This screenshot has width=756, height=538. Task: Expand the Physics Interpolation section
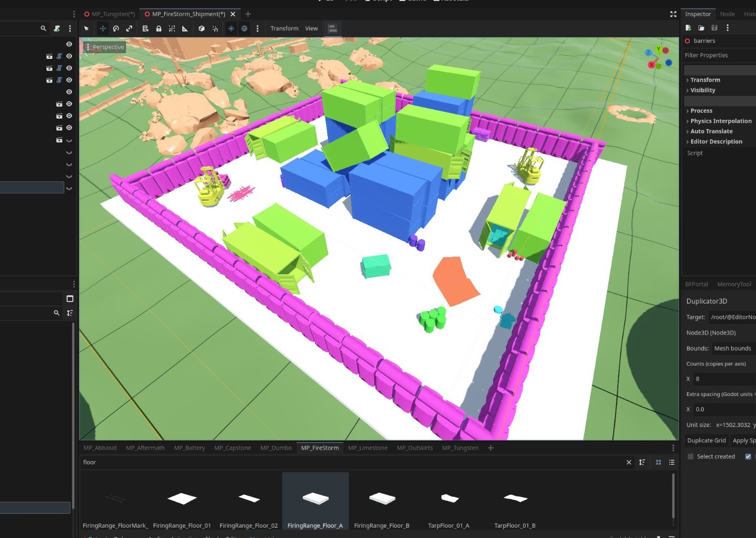(721, 121)
